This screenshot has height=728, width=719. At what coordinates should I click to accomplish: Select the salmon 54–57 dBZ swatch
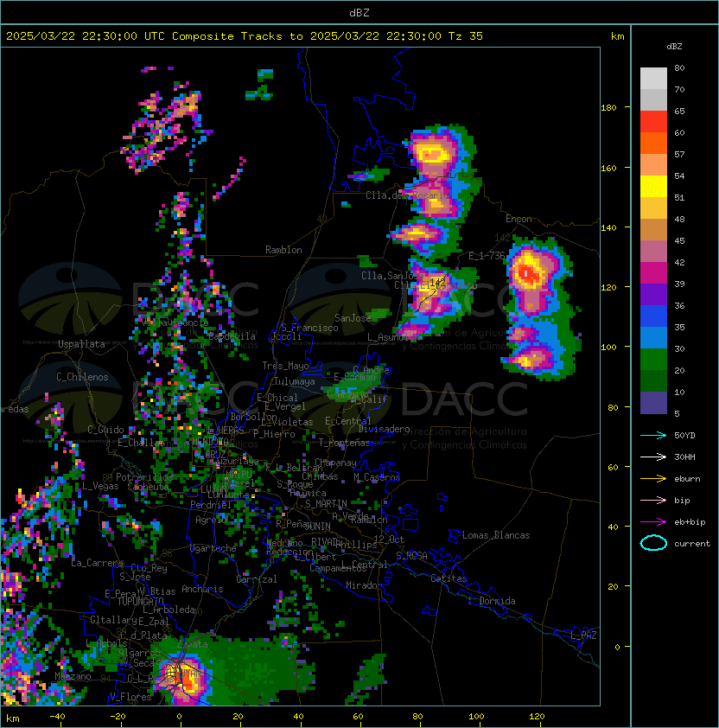click(x=653, y=165)
